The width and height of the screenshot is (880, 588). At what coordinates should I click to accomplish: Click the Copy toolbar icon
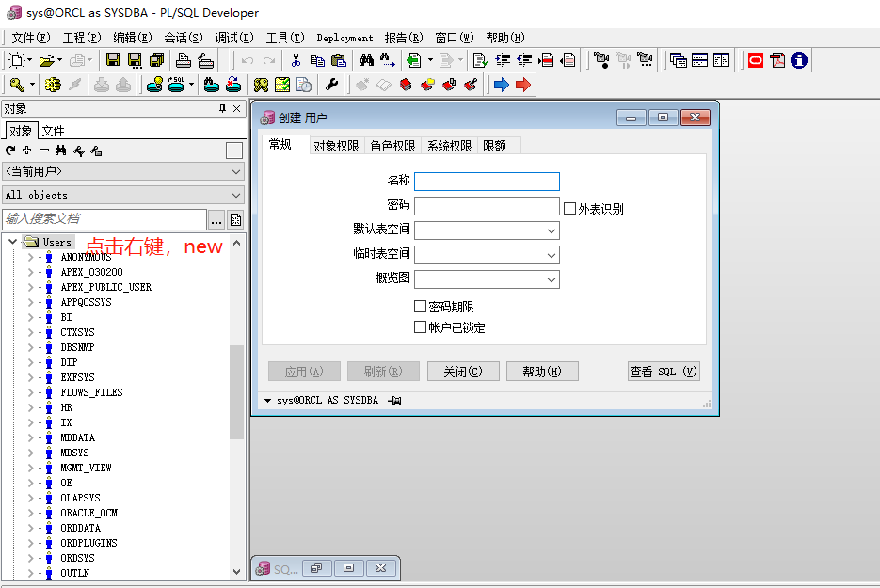317,60
